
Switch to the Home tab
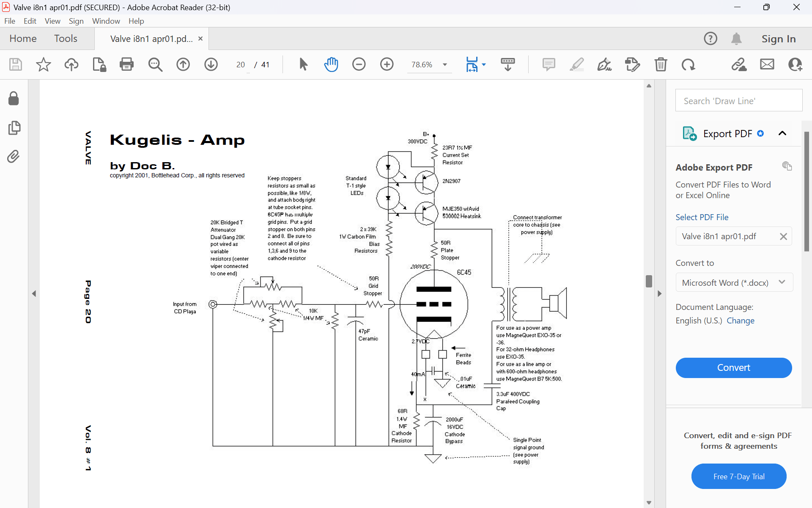click(23, 39)
